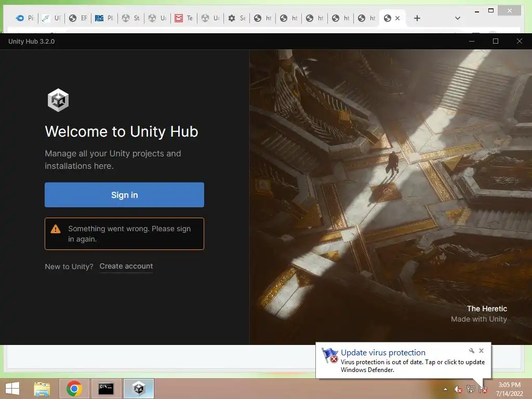Click the 'Update virus protection' notification title
The width and height of the screenshot is (532, 399).
click(x=383, y=353)
